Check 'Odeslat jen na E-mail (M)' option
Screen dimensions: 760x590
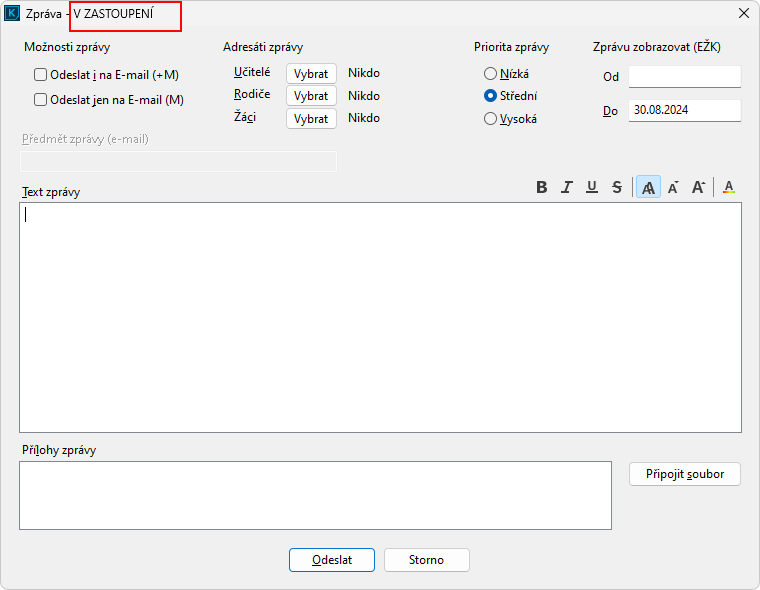tap(41, 100)
